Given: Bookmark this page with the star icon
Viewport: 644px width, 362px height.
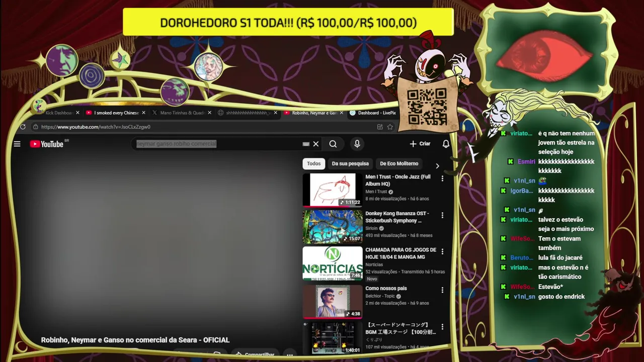Looking at the screenshot, I should (x=390, y=127).
